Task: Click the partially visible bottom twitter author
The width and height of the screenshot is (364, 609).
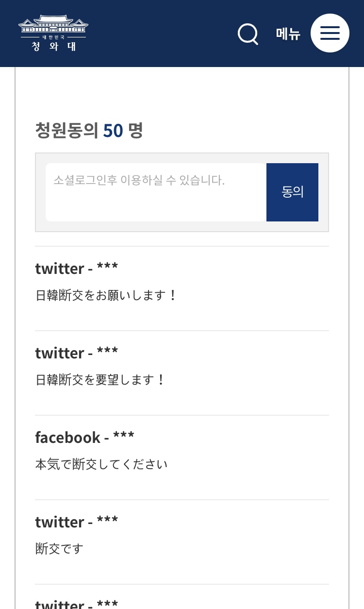Action: pyautogui.click(x=77, y=604)
